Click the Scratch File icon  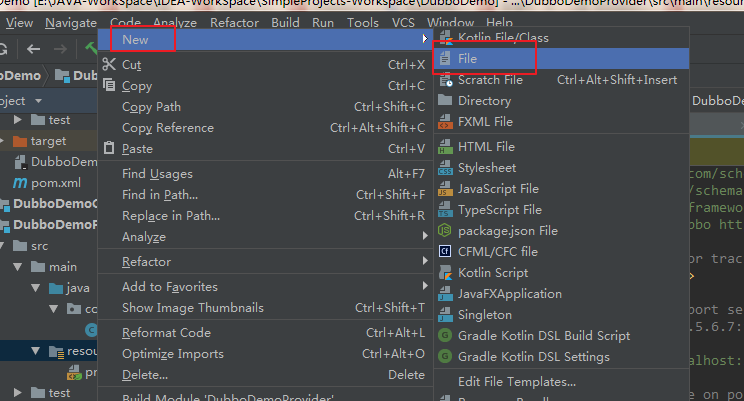[446, 80]
